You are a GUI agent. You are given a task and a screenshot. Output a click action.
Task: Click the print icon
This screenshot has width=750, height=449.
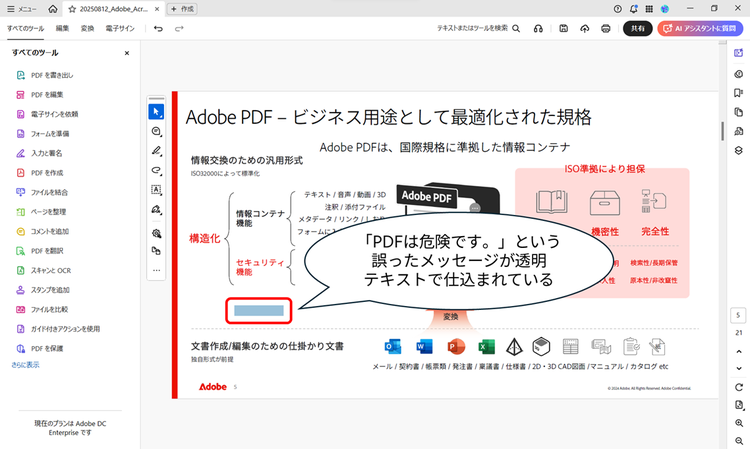pos(606,29)
